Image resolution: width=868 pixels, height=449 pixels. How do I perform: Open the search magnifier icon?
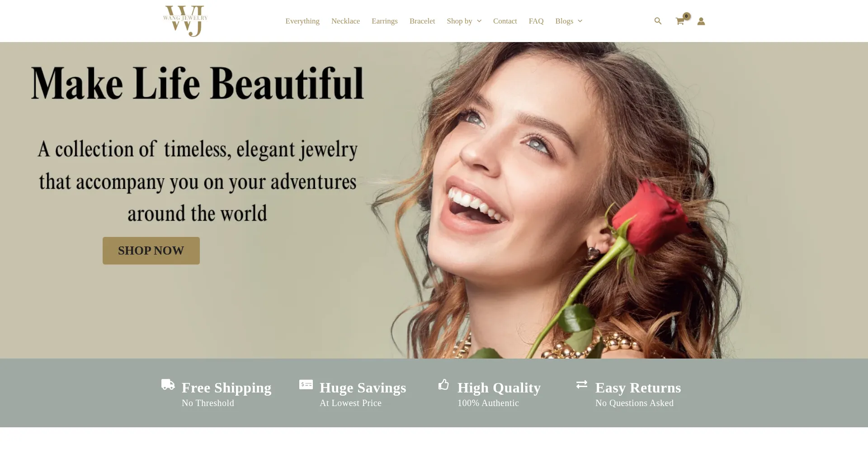tap(658, 21)
